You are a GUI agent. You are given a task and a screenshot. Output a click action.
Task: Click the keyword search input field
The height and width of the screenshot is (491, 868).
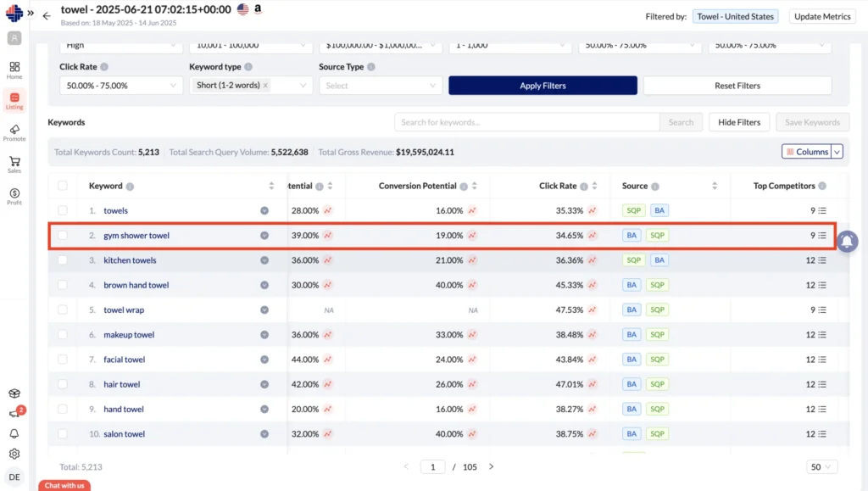click(526, 122)
